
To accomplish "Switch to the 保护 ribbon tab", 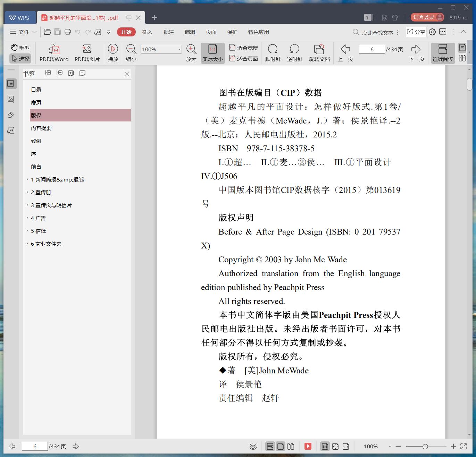I will [232, 32].
